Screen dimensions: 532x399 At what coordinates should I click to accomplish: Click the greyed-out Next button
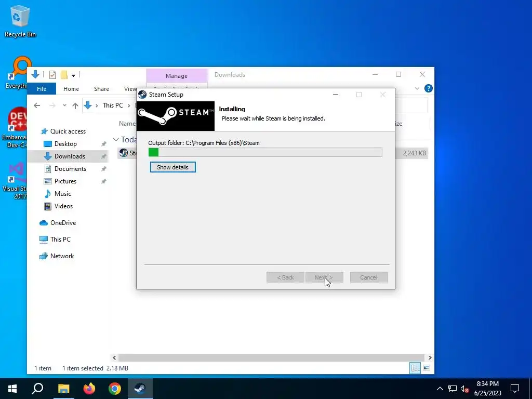pos(324,277)
